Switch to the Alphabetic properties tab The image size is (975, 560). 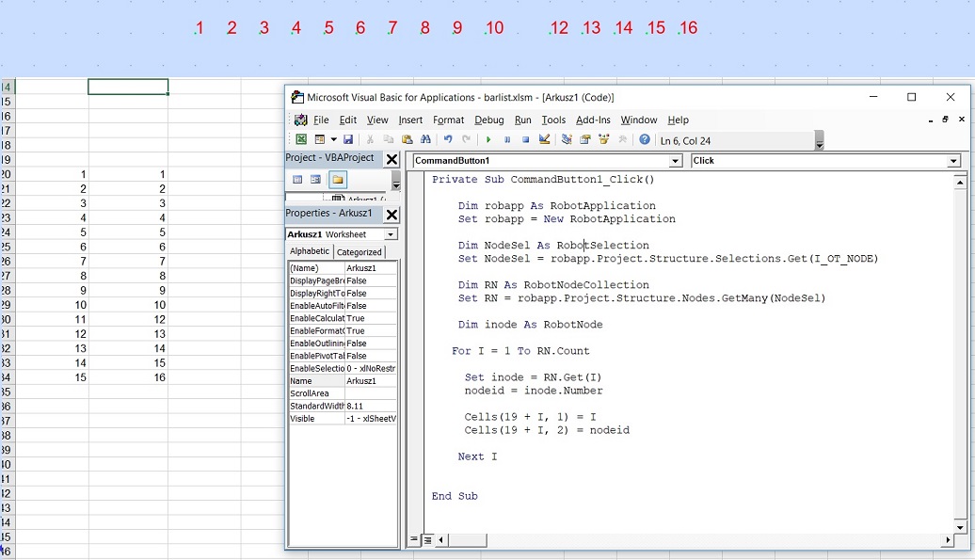tap(309, 251)
